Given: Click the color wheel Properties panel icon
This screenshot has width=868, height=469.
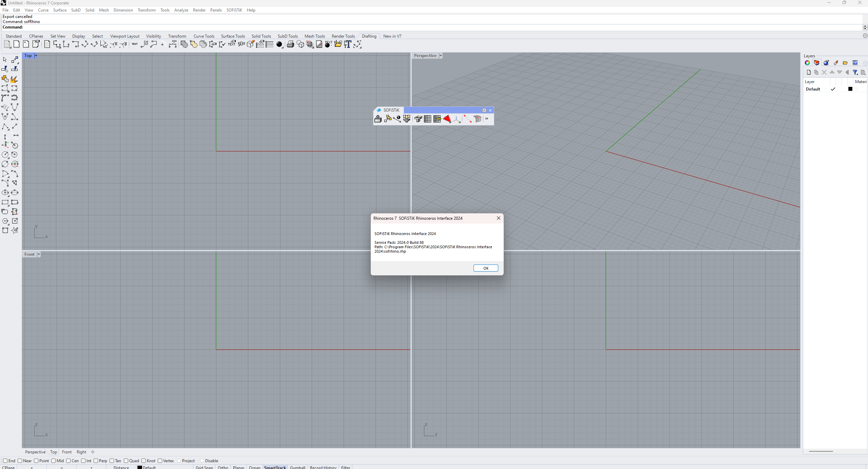Looking at the screenshot, I should pyautogui.click(x=807, y=63).
